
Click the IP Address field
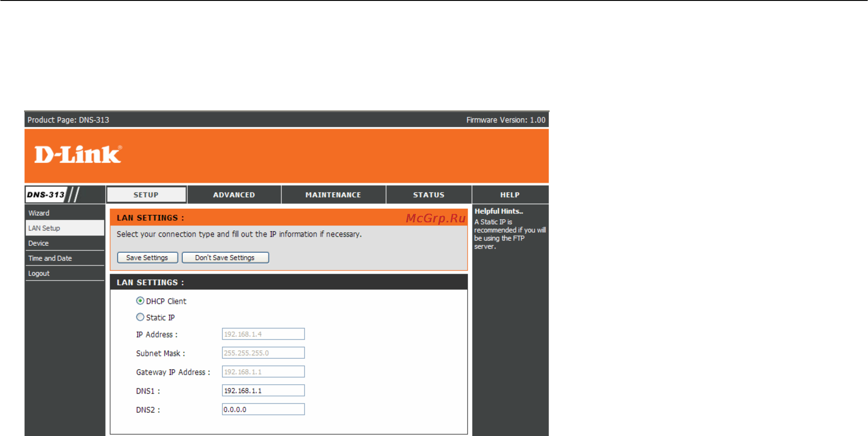tap(263, 334)
